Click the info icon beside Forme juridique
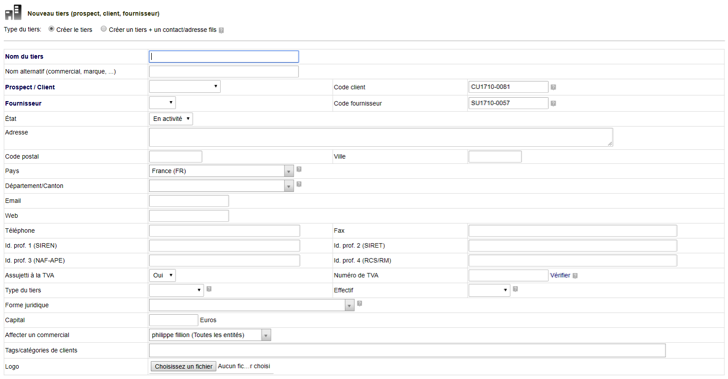The height and width of the screenshot is (379, 728). [359, 304]
